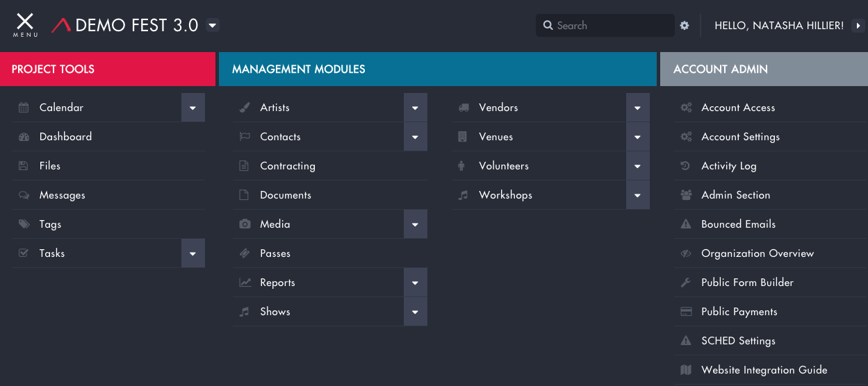The height and width of the screenshot is (386, 868).
Task: Click the settings gear beside the search box
Action: click(685, 26)
